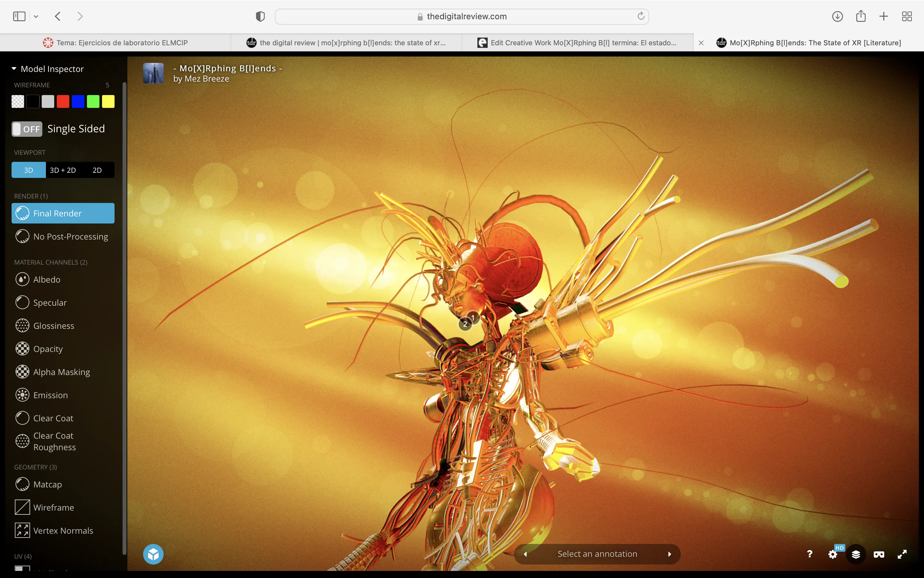This screenshot has height=578, width=924.
Task: Show the tab overview grid
Action: [x=907, y=16]
